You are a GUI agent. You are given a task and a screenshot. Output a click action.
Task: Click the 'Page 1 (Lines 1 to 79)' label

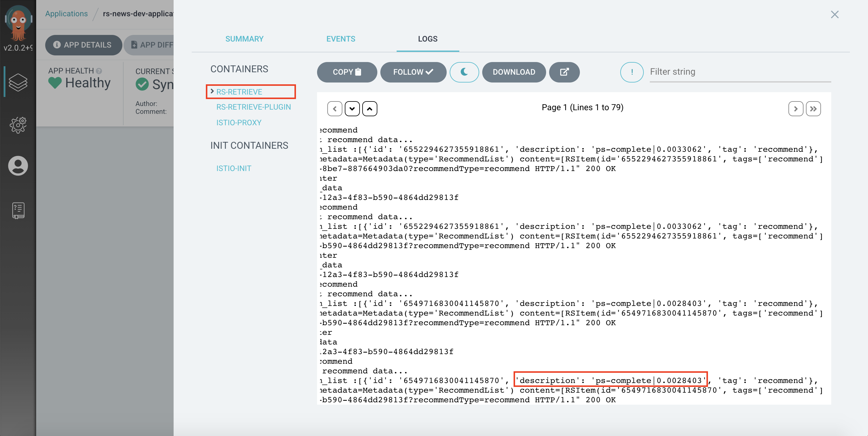582,107
